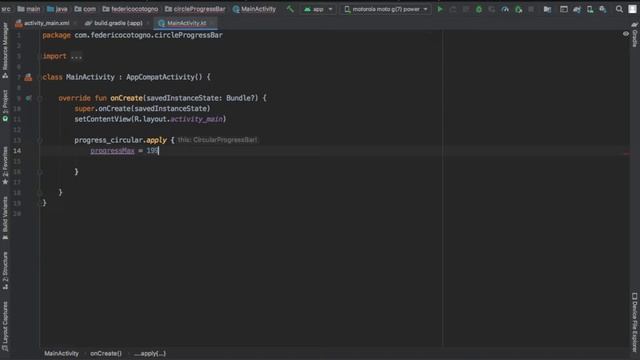Click fold marker at onCreate closing brace
640x360 pixels.
tap(40, 193)
